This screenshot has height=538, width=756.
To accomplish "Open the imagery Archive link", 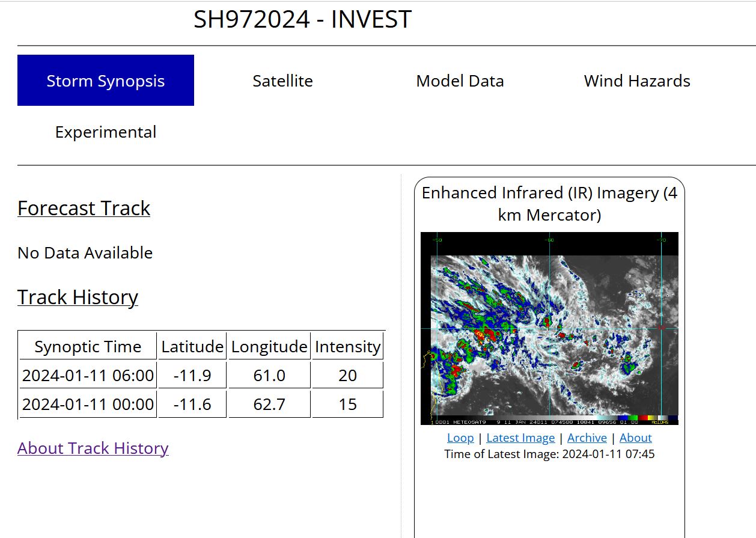I will tap(587, 438).
